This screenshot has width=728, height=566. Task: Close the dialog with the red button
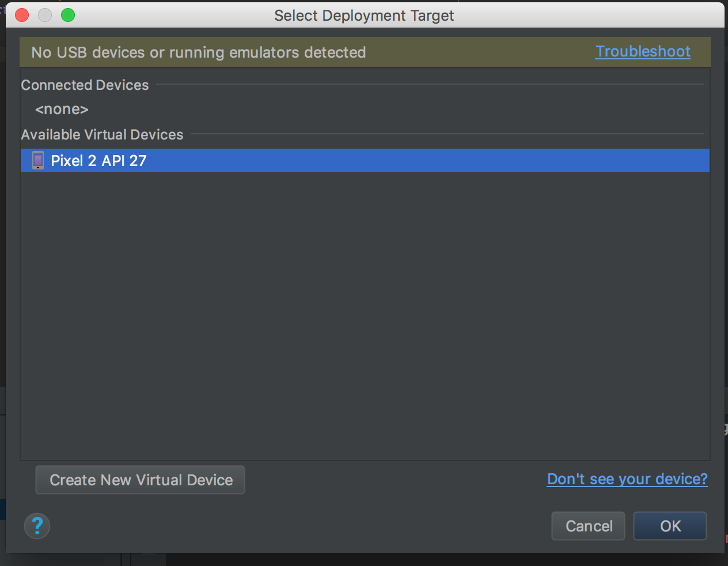[x=21, y=15]
